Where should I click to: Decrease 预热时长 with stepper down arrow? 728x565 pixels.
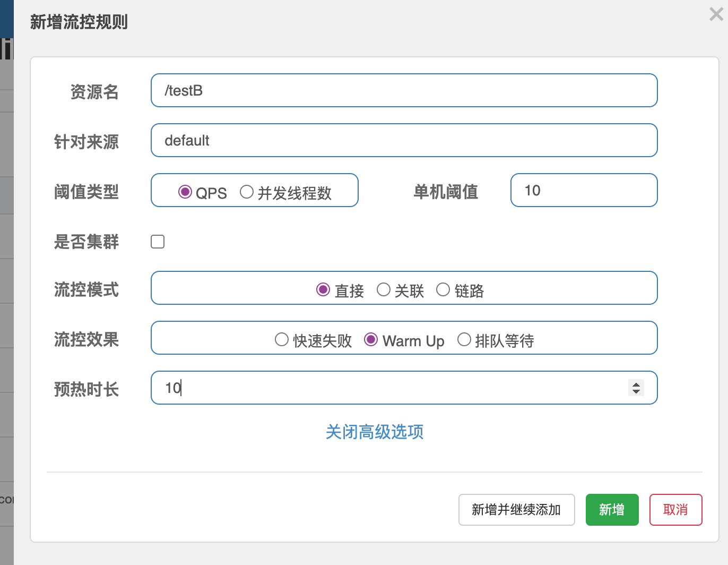click(x=636, y=391)
